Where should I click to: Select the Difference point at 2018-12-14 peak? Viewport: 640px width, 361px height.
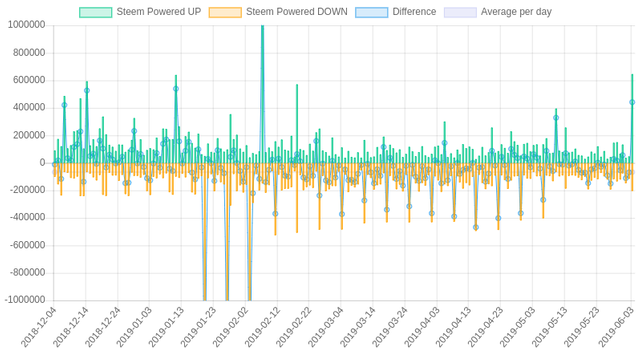(87, 91)
